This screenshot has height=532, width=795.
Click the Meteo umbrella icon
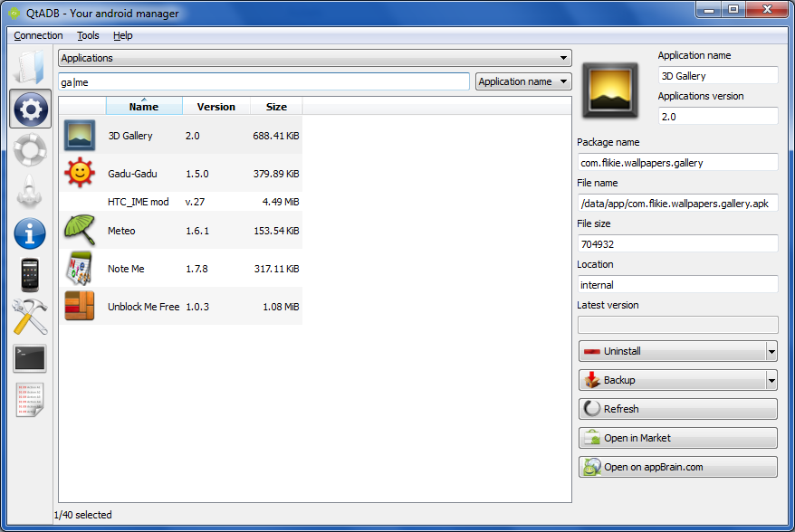80,230
